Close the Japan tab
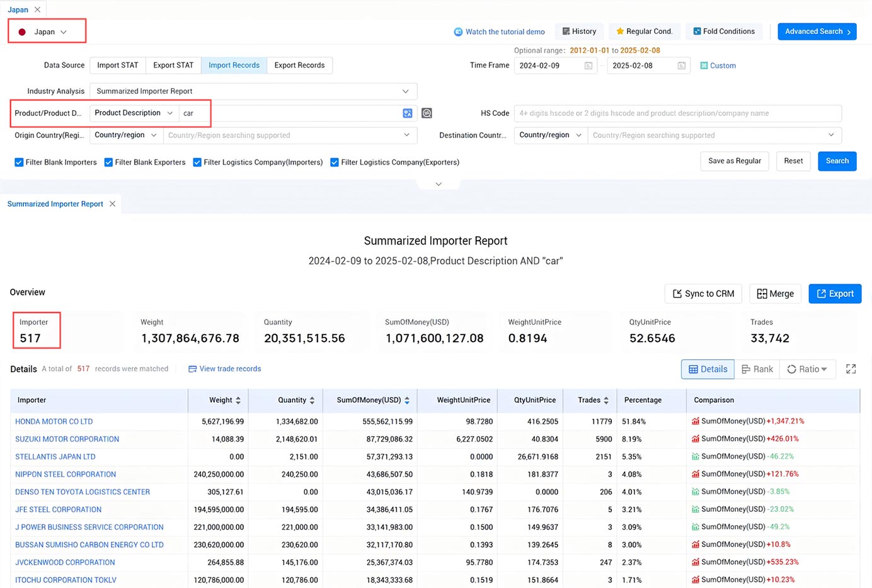The image size is (872, 588). 38,9
